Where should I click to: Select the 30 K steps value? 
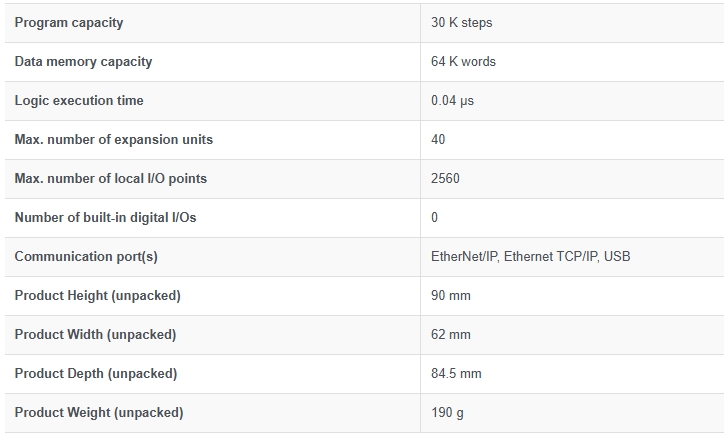pyautogui.click(x=461, y=23)
